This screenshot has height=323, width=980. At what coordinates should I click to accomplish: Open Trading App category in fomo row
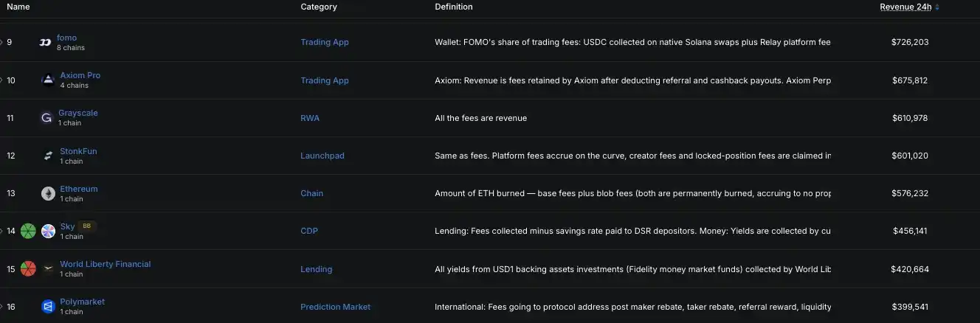click(x=325, y=42)
